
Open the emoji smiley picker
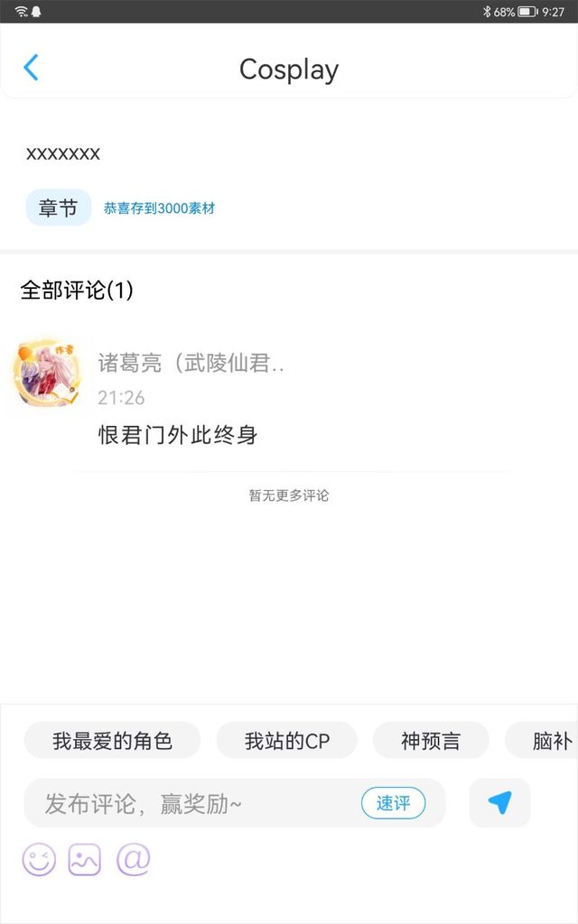tap(39, 859)
